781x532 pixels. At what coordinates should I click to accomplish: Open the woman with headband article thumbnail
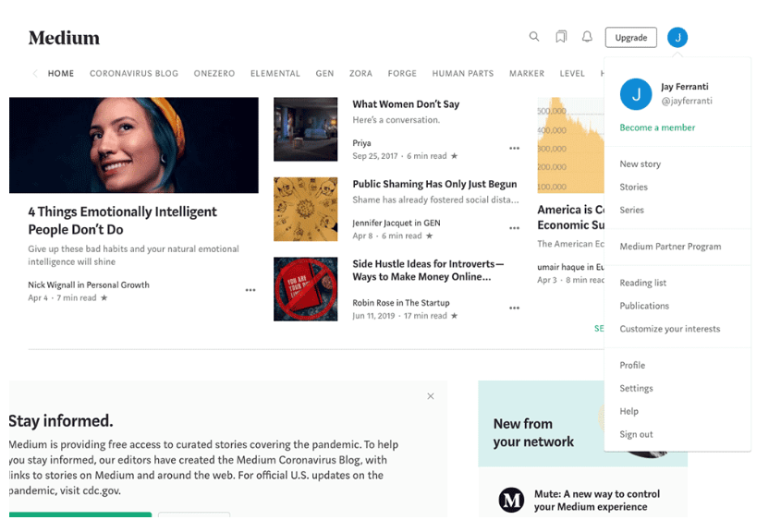click(x=134, y=145)
